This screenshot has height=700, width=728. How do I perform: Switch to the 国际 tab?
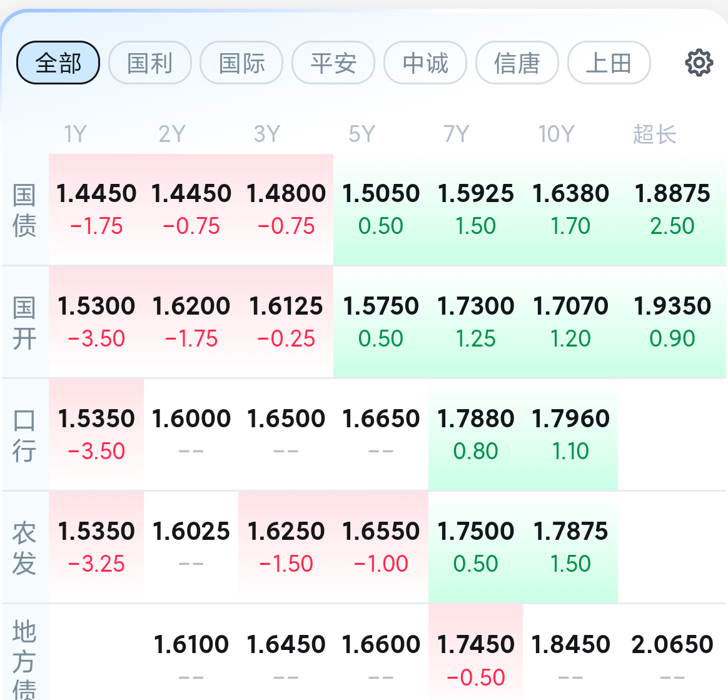(x=241, y=63)
